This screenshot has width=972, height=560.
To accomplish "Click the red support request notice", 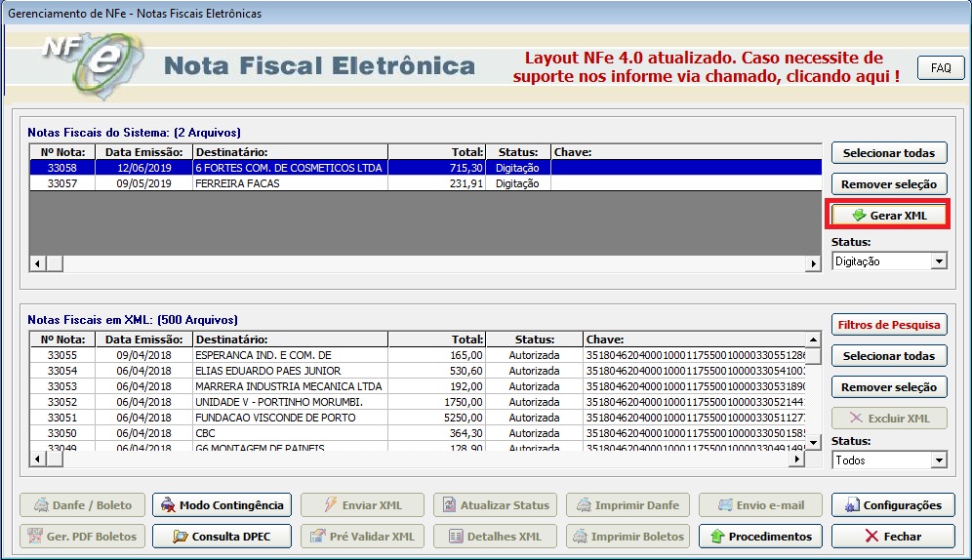I will click(x=706, y=67).
